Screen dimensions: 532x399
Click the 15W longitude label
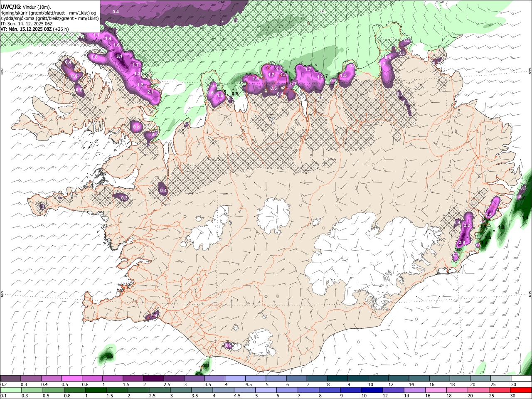[x=440, y=2]
